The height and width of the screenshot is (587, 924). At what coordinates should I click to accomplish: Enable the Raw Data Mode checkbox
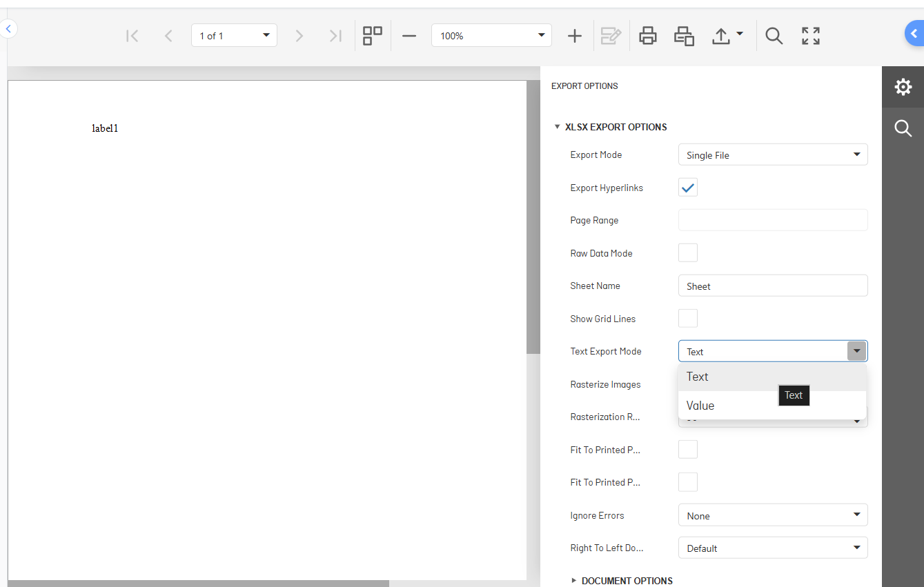pyautogui.click(x=688, y=253)
